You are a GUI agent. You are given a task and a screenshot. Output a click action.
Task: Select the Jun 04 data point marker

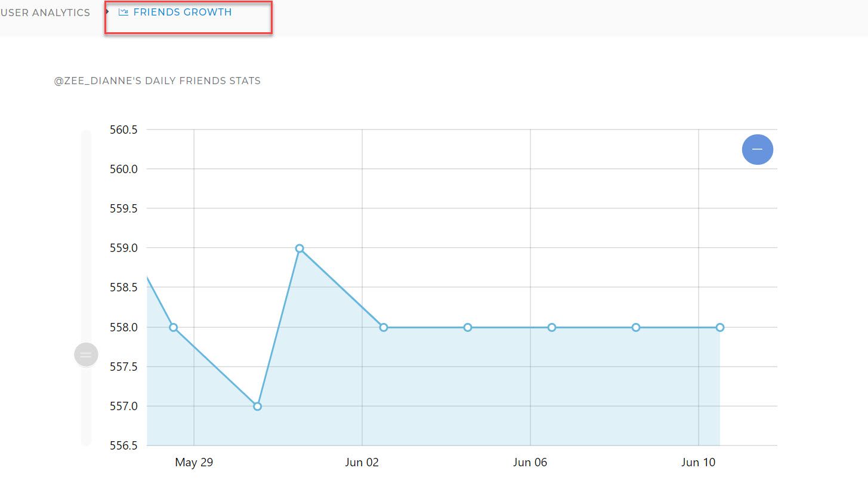[x=467, y=327]
